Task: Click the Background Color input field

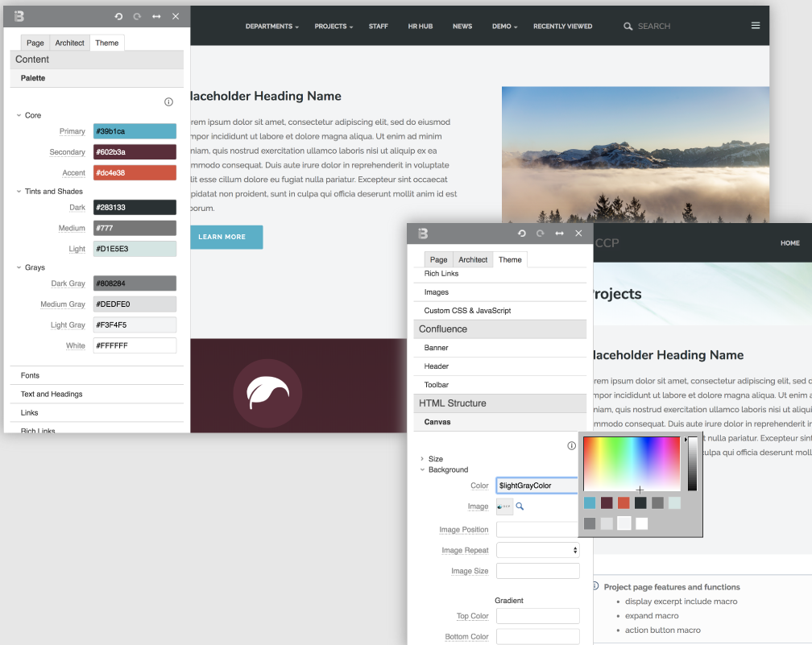Action: [537, 486]
